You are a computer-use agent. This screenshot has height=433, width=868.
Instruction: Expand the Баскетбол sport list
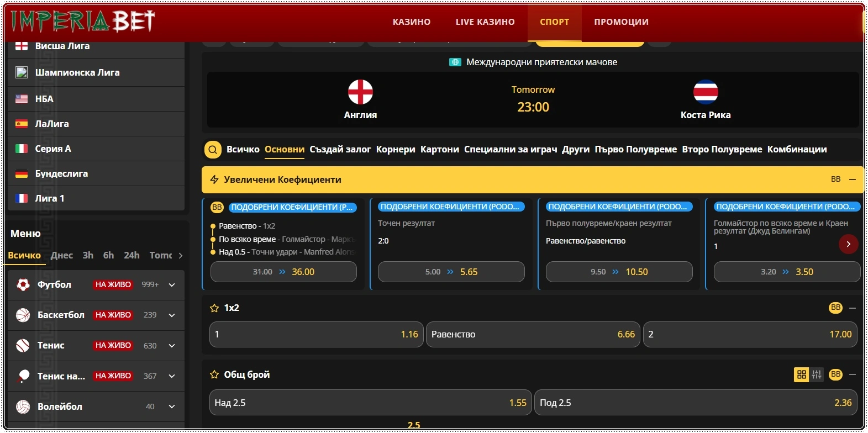point(172,315)
